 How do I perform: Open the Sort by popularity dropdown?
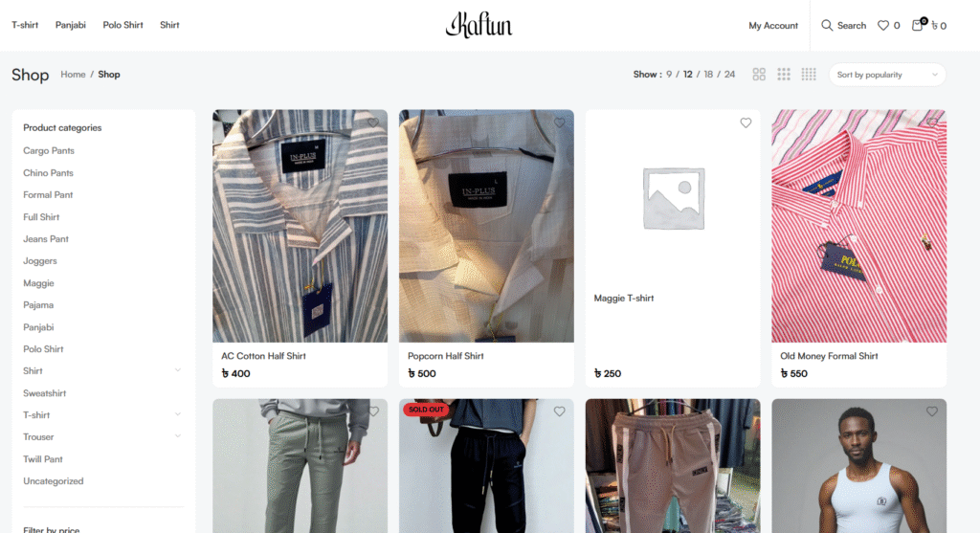887,75
